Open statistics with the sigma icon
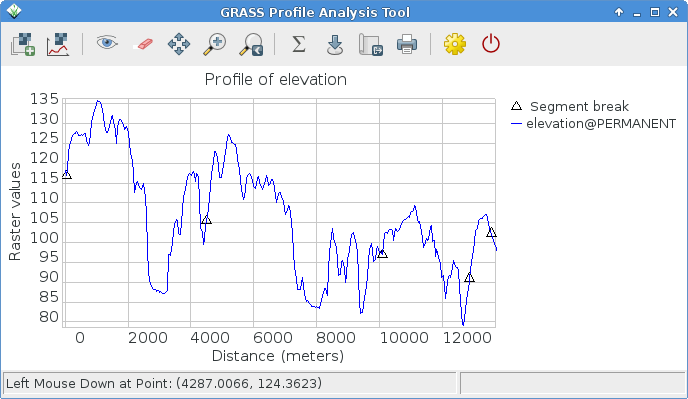 point(299,44)
